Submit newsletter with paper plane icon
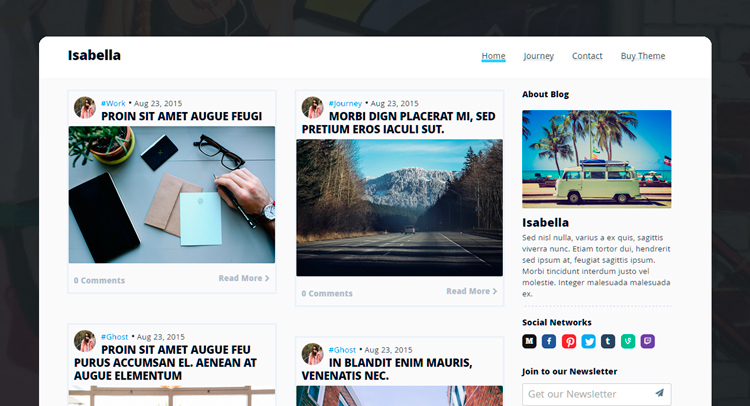Image resolution: width=750 pixels, height=406 pixels. point(660,393)
